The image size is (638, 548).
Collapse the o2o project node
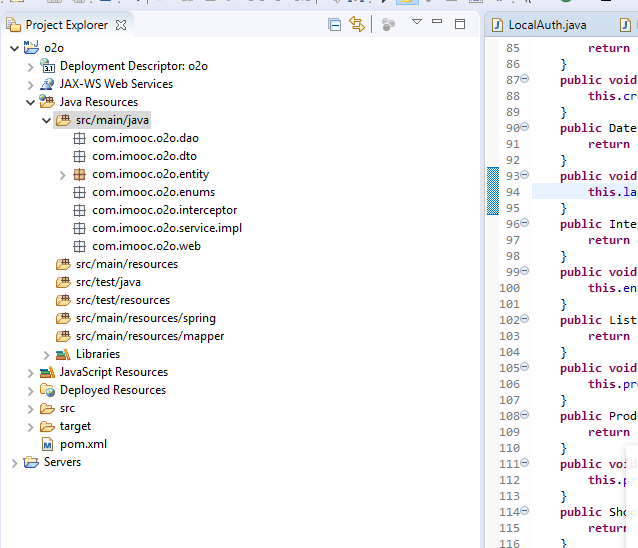[x=15, y=49]
